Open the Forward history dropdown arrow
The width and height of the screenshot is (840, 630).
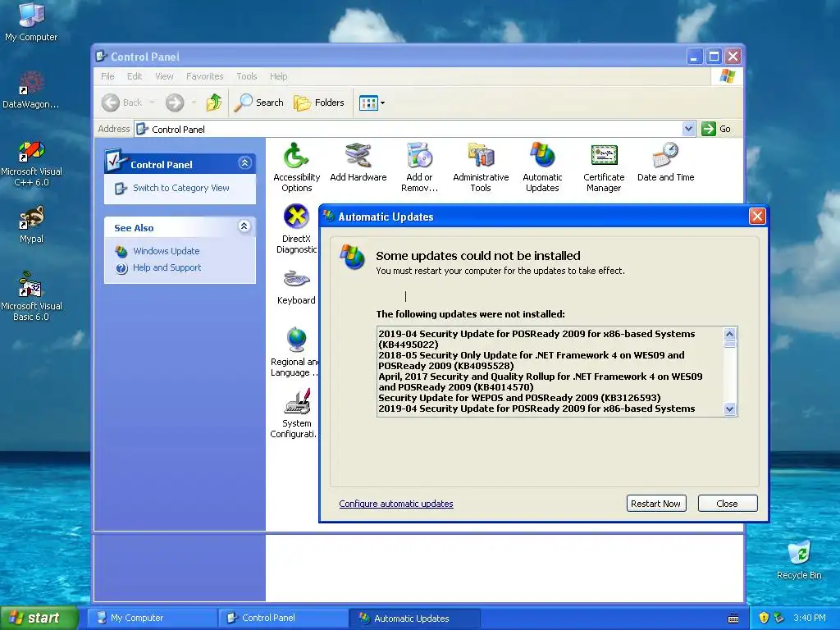coord(194,103)
